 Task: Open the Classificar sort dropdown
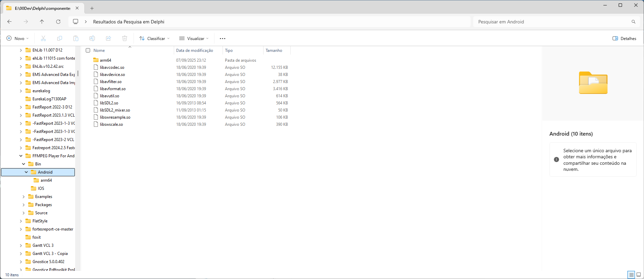154,38
